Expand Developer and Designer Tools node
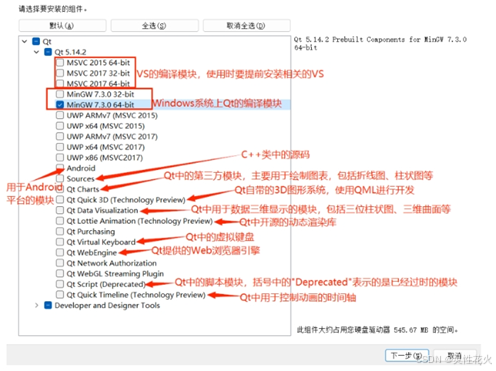The width and height of the screenshot is (496, 371). coord(37,305)
